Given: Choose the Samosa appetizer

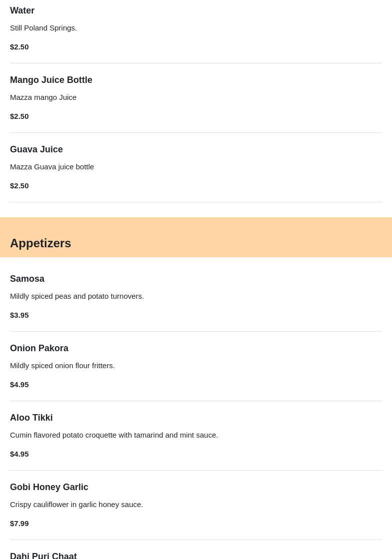Looking at the screenshot, I should (x=27, y=279).
